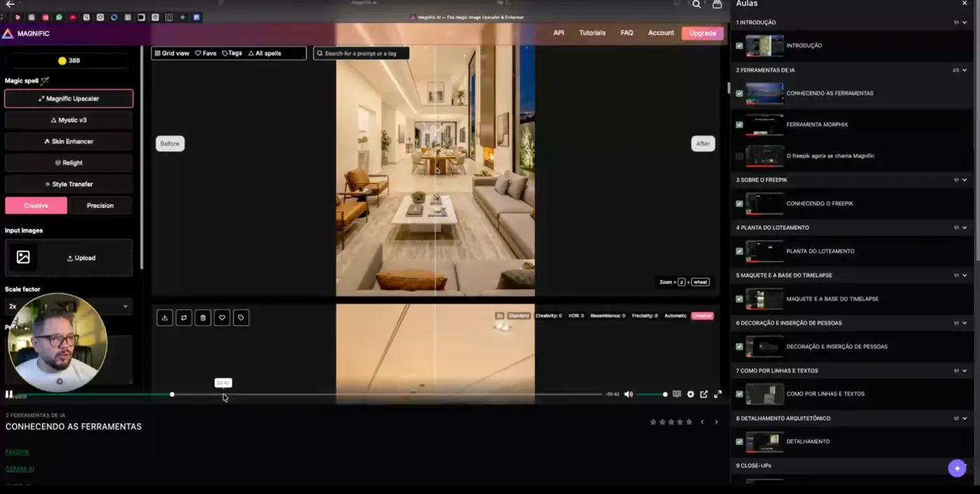Open the purple sparkle assistant button

click(x=957, y=468)
